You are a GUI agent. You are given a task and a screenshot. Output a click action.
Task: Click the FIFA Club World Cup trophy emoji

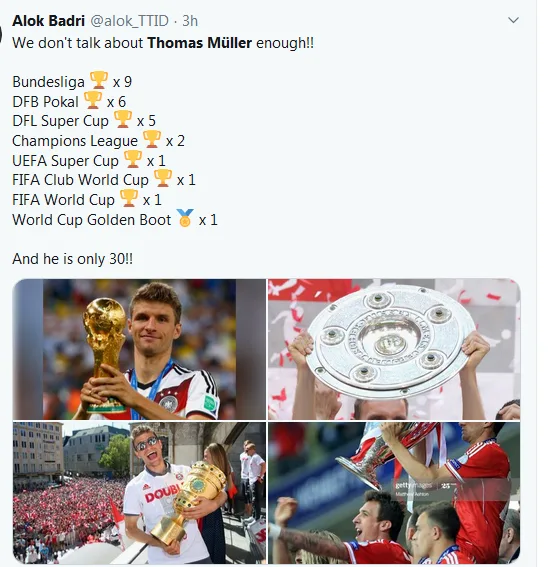(163, 178)
